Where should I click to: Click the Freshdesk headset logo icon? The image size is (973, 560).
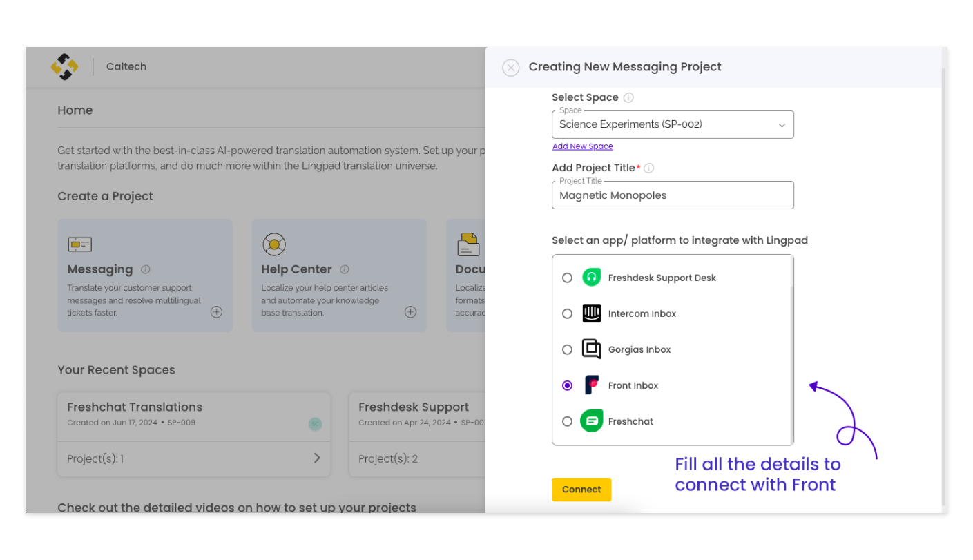[x=592, y=278]
